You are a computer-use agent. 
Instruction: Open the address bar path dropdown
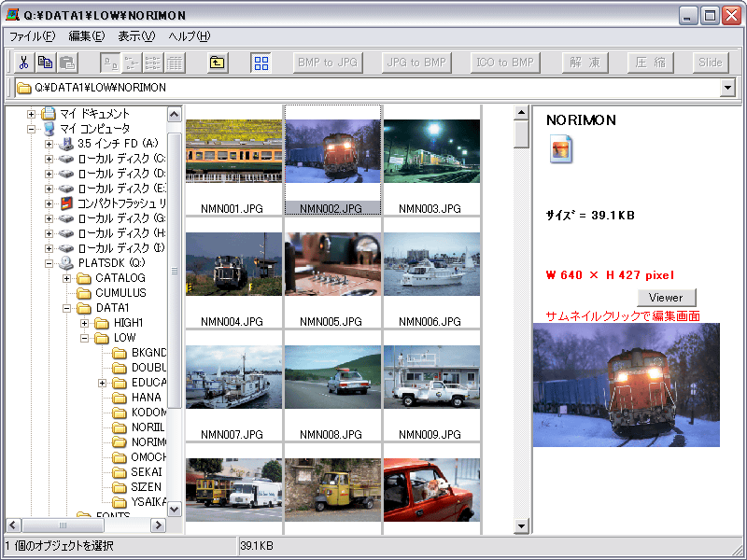click(x=727, y=88)
